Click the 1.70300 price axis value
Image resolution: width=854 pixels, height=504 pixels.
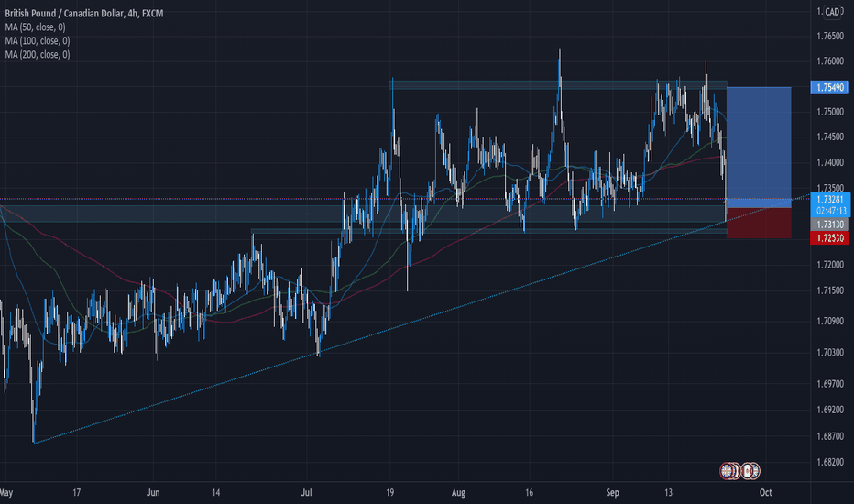[830, 353]
